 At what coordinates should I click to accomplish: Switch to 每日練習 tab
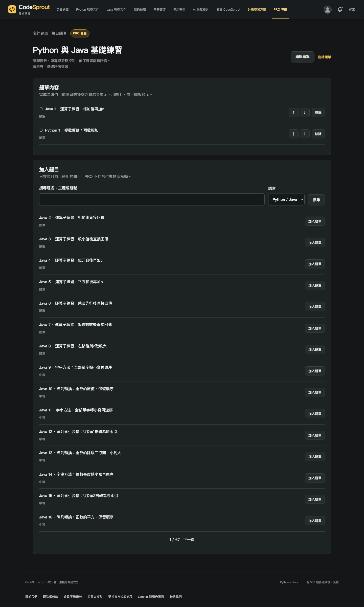[x=59, y=33]
